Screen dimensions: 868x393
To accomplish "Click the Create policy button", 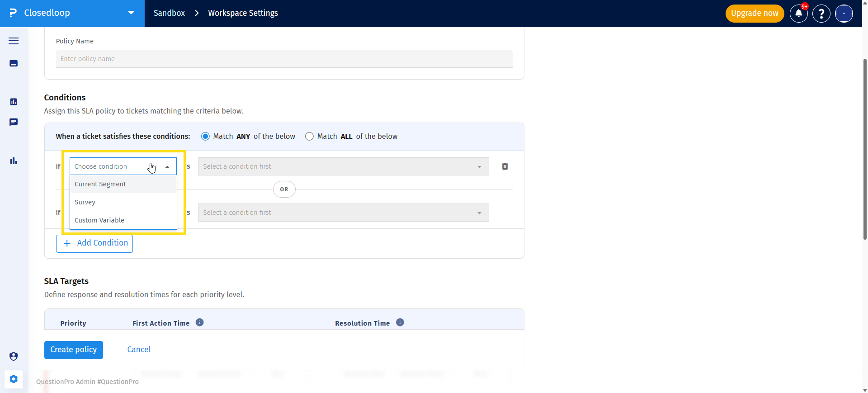I will 74,350.
